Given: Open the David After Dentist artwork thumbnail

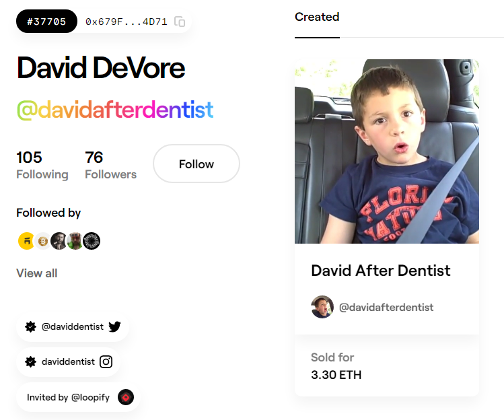Looking at the screenshot, I should tap(387, 151).
